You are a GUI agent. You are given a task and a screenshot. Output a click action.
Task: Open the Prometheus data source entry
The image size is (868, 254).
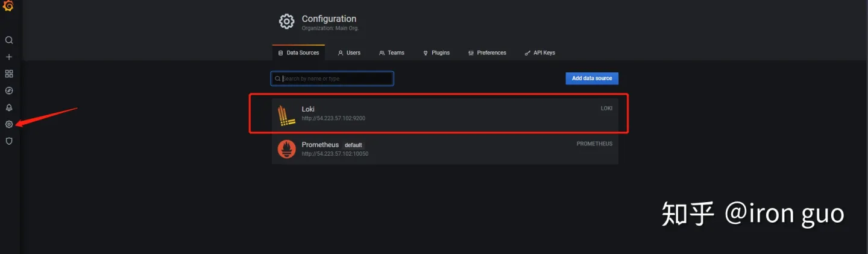pos(445,149)
